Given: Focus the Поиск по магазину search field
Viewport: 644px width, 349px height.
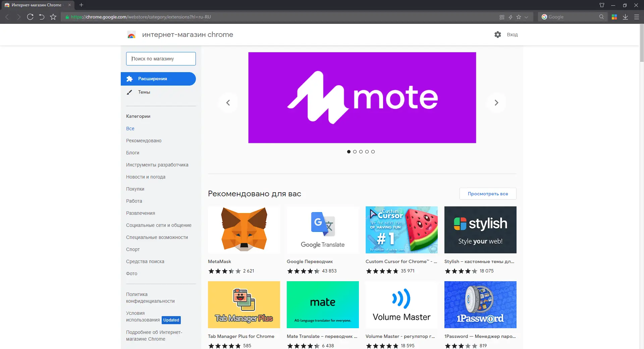Looking at the screenshot, I should pyautogui.click(x=161, y=59).
